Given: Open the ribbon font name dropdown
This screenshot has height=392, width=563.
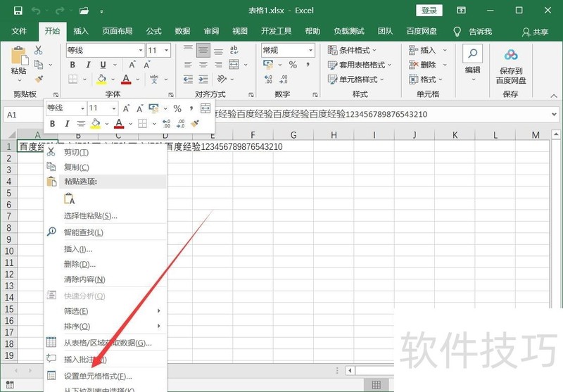Looking at the screenshot, I should click(x=140, y=50).
